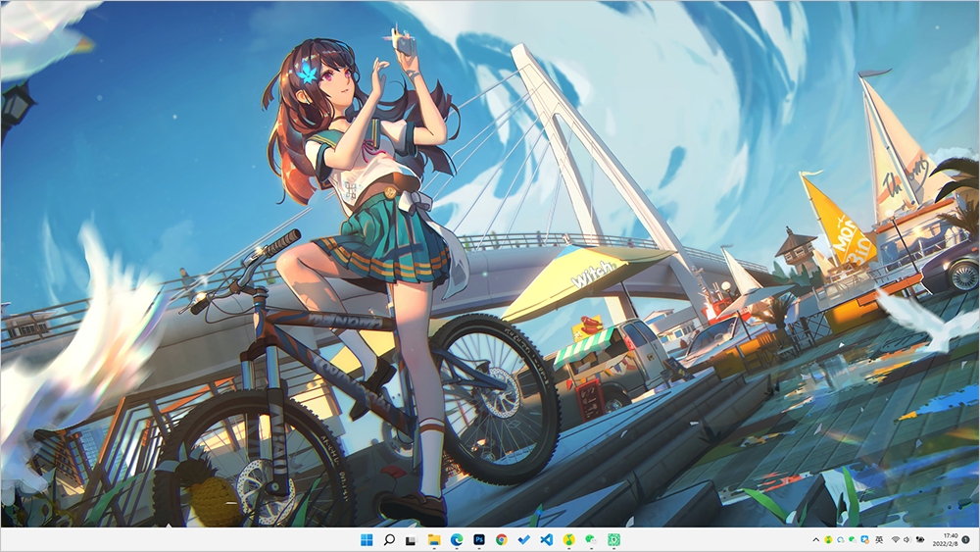Open the Windows Start menu
Viewport: 980px width, 552px height.
pos(367,539)
